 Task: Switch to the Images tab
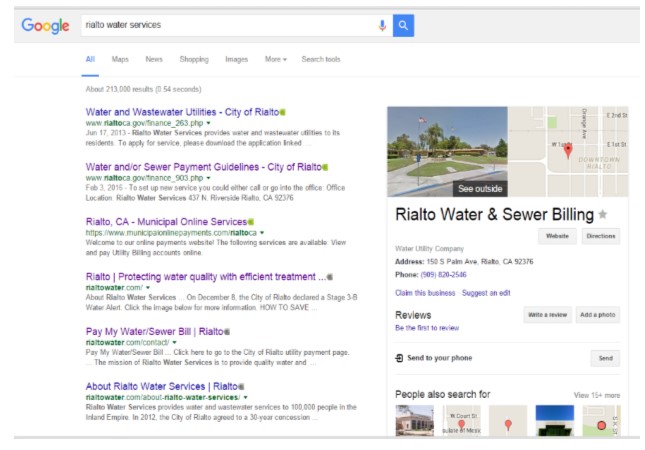coord(236,59)
